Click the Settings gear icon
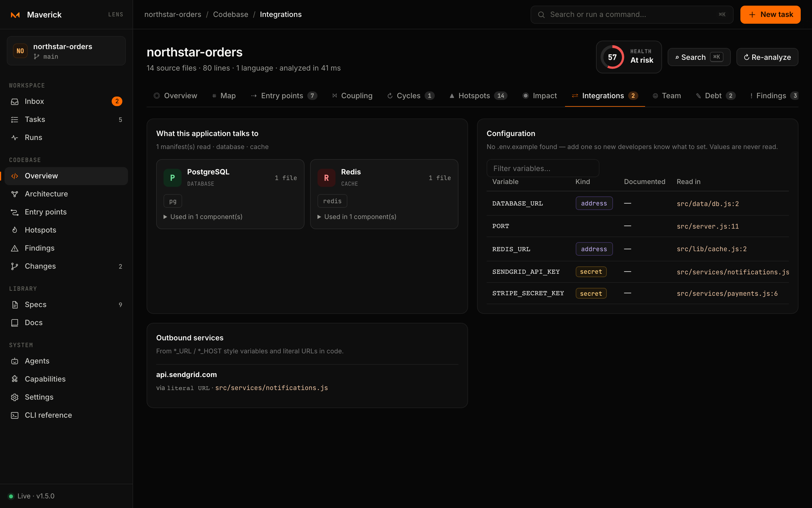This screenshot has width=812, height=508. [x=15, y=397]
